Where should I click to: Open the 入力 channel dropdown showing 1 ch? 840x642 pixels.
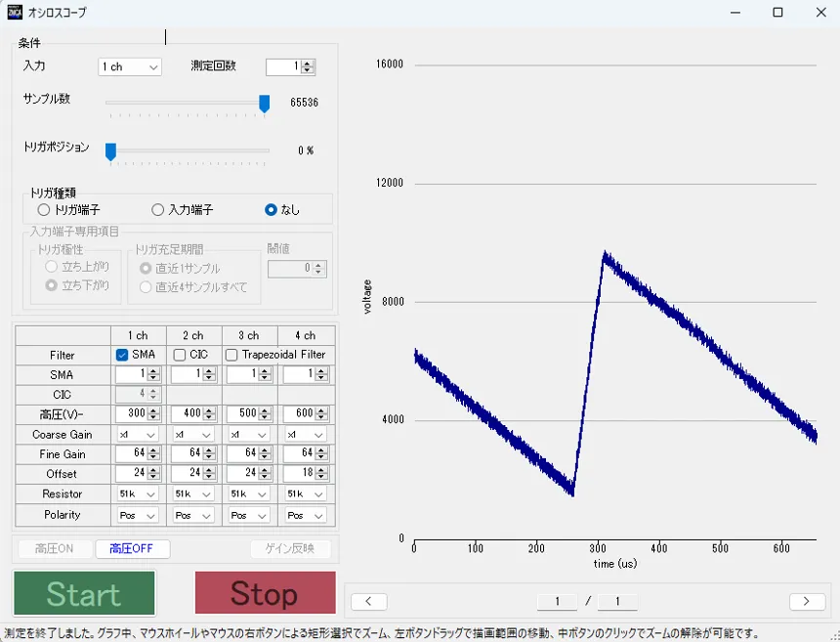point(130,67)
